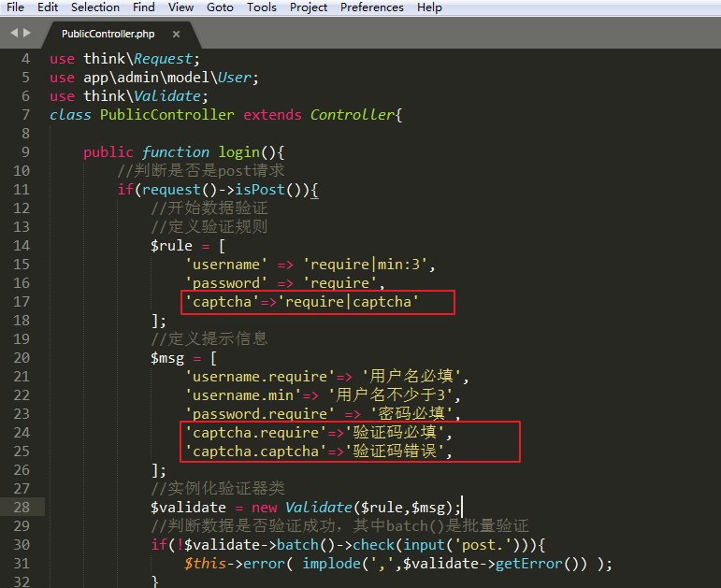Click the 'login' function name
721x588 pixels.
click(x=239, y=152)
